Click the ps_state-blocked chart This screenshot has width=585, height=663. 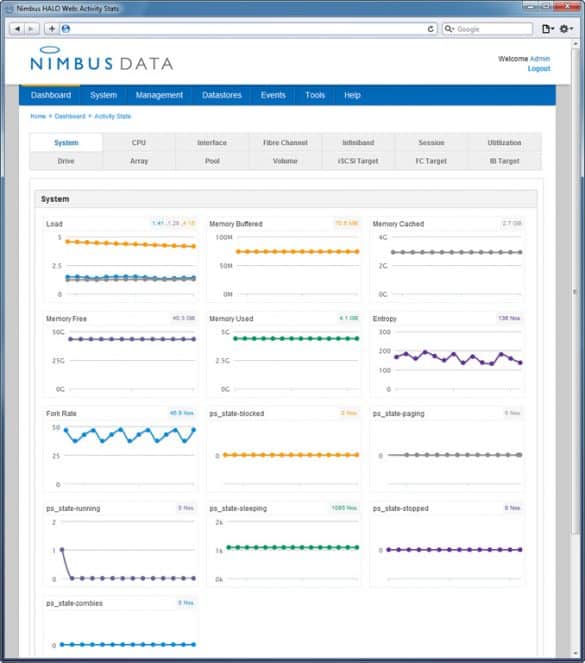click(284, 449)
